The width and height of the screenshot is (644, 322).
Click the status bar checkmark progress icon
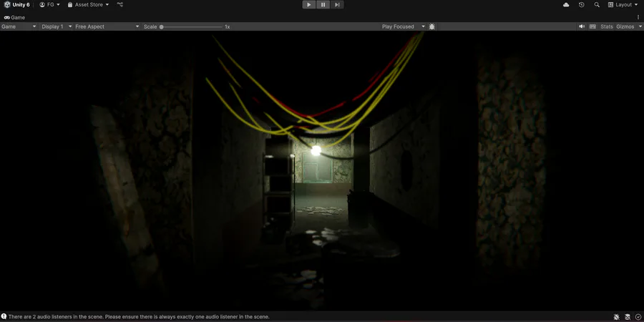[x=638, y=317]
